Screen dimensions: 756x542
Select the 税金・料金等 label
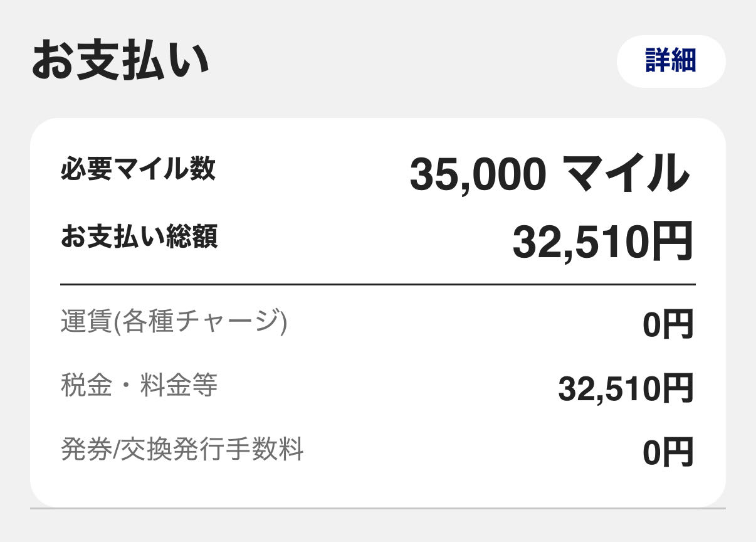(x=139, y=385)
